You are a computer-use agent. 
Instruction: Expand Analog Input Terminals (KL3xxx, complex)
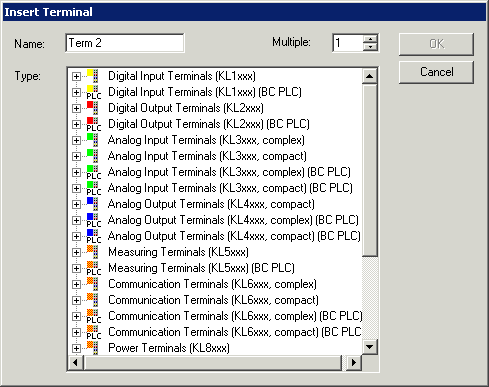76,140
